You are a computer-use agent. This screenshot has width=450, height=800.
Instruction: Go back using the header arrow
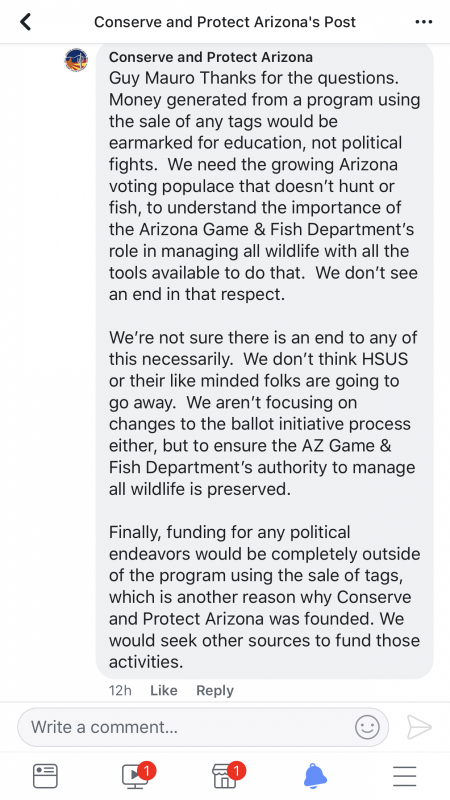25,22
